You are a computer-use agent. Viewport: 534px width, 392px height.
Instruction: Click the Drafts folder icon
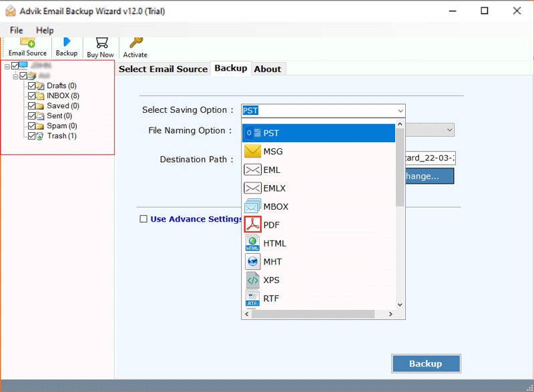coord(40,86)
